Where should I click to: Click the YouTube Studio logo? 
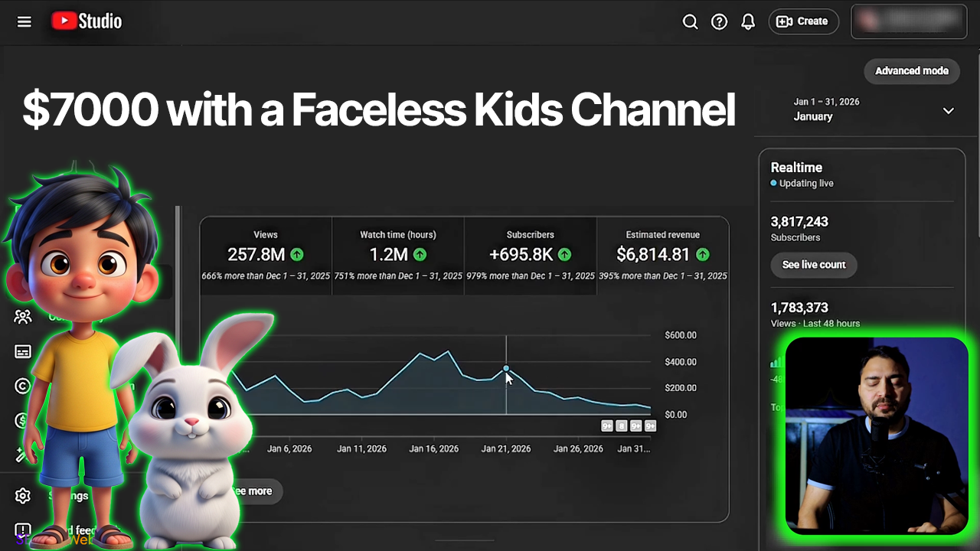point(87,21)
